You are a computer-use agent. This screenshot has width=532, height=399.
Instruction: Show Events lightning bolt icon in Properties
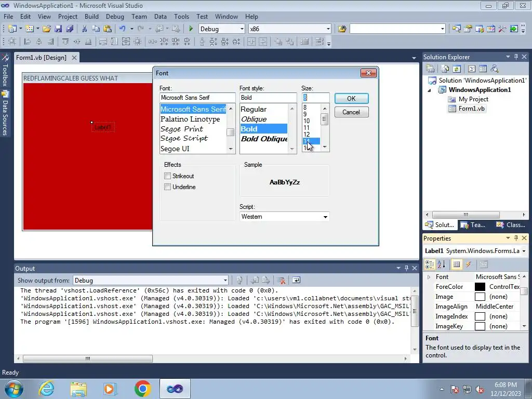469,264
